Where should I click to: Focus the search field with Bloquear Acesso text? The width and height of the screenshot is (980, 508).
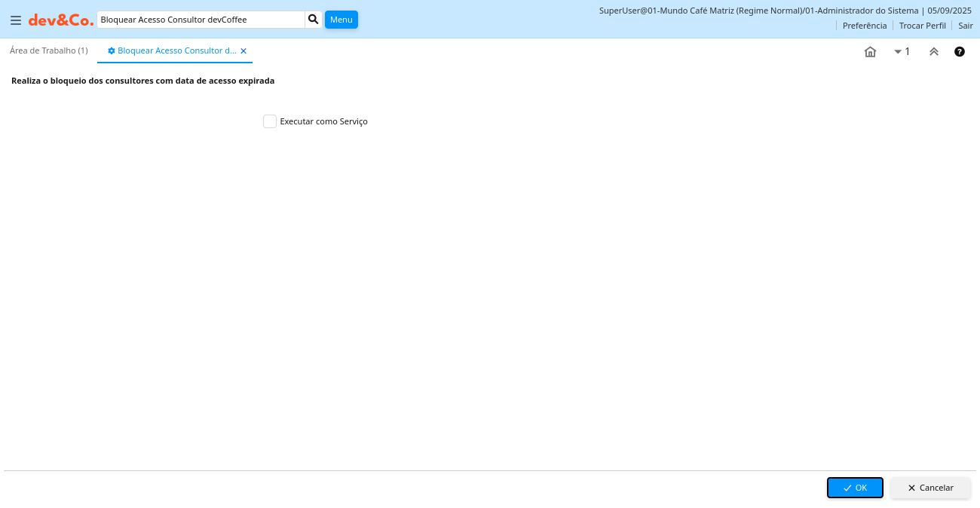(201, 20)
